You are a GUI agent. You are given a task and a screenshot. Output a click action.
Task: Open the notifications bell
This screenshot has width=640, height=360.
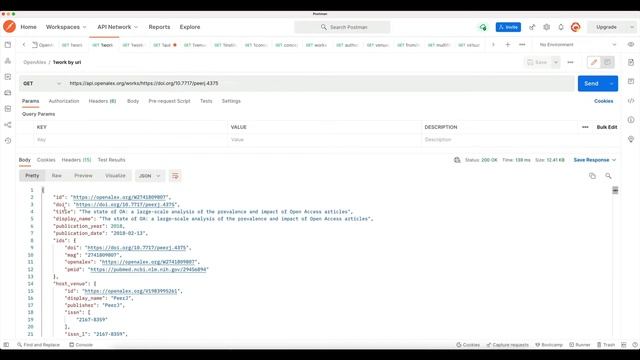point(561,27)
